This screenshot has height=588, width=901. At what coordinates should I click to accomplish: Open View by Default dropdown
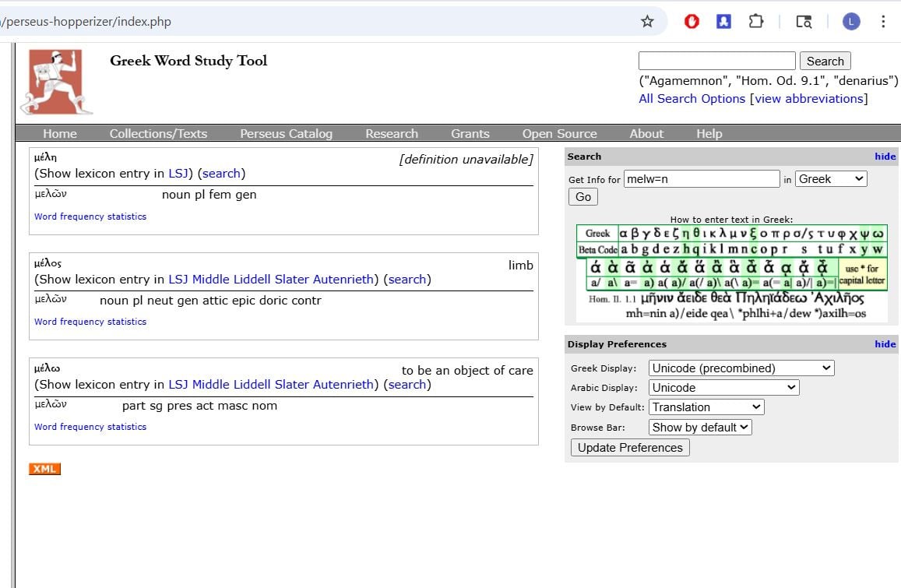coord(706,407)
